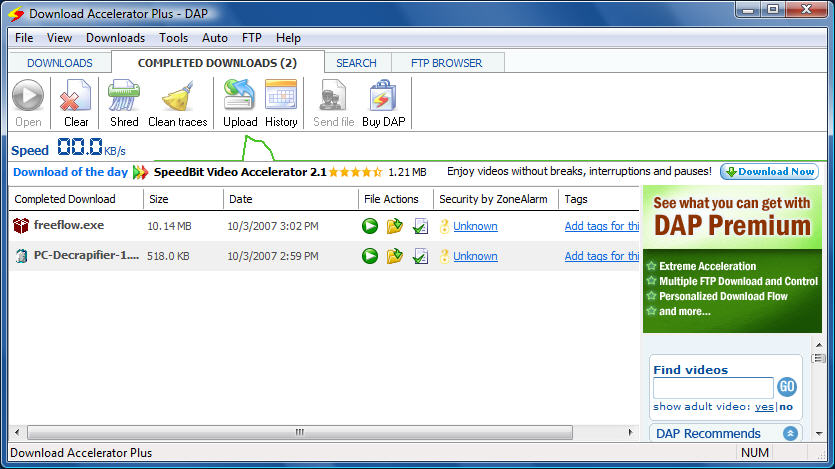The image size is (835, 469).
Task: Open the History calendar icon
Action: (281, 96)
